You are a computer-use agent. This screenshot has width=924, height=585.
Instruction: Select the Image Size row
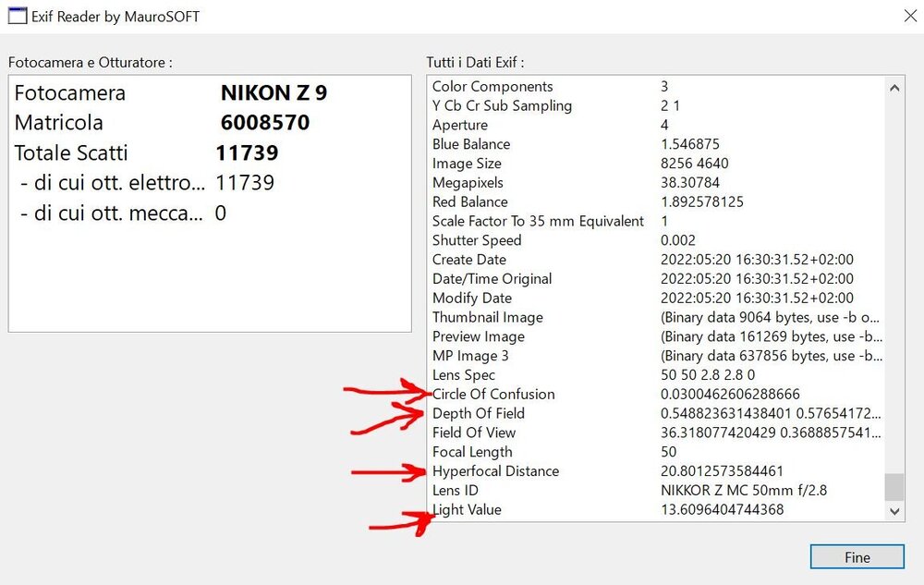[x=656, y=164]
